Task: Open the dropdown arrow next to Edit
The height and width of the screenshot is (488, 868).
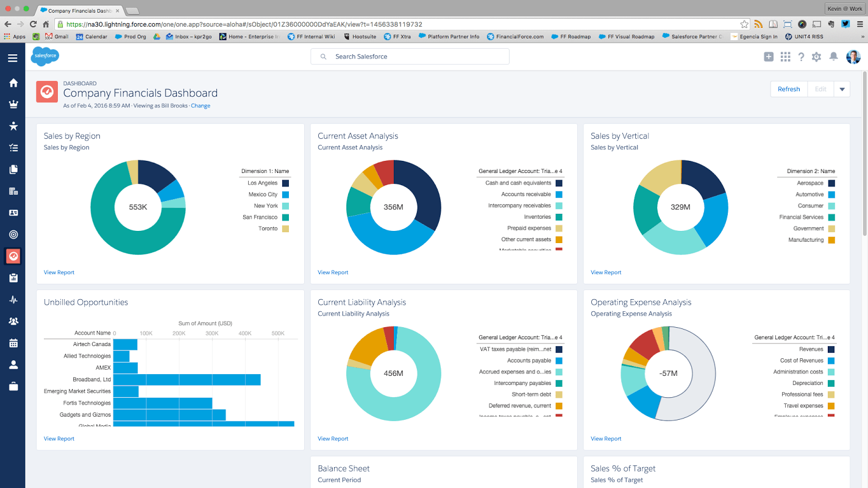Action: pyautogui.click(x=842, y=89)
